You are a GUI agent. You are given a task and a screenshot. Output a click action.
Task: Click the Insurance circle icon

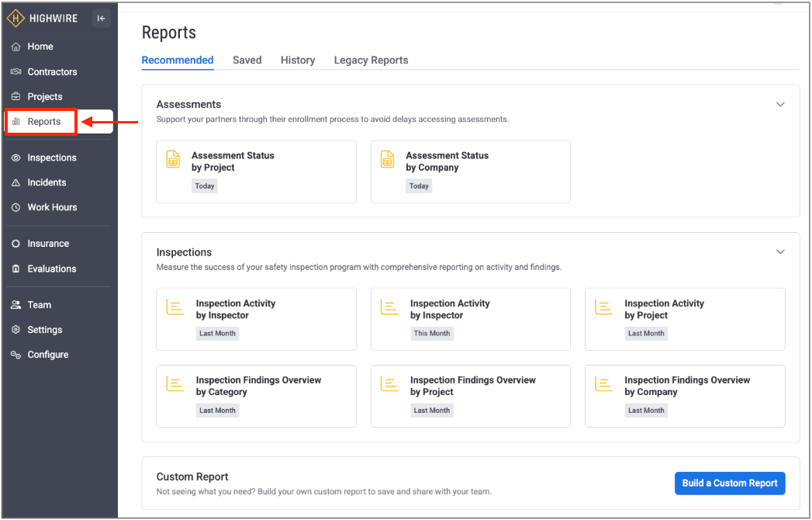click(x=16, y=244)
